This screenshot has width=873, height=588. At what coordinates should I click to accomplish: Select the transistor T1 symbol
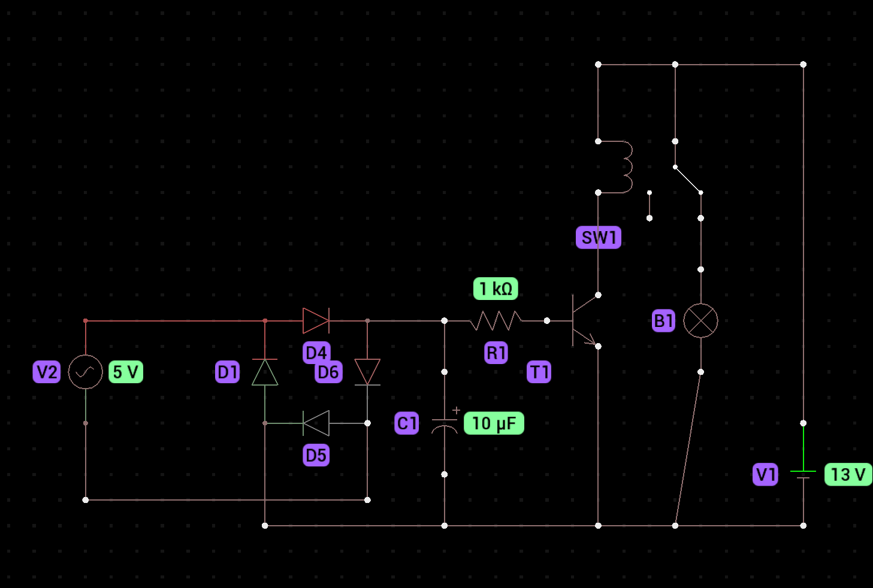pos(584,321)
